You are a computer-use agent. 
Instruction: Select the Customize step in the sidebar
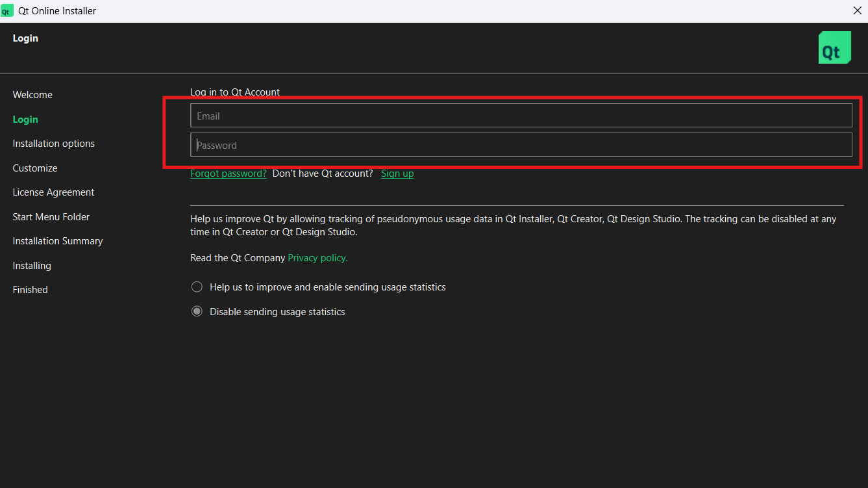click(35, 168)
